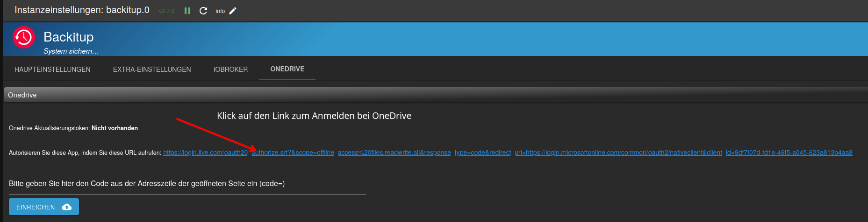Switch to the Extra-Einstellungen tab

[152, 69]
